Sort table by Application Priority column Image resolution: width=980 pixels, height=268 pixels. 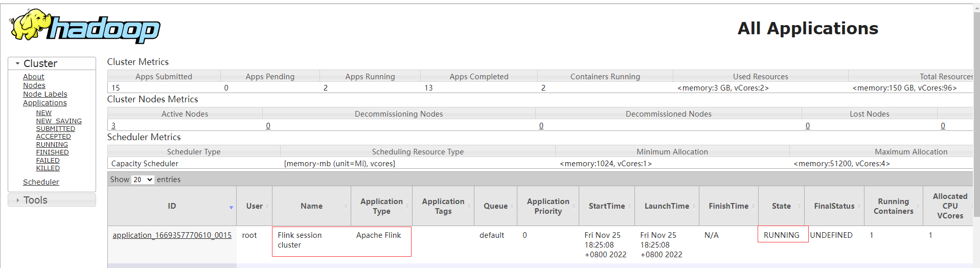tap(548, 206)
